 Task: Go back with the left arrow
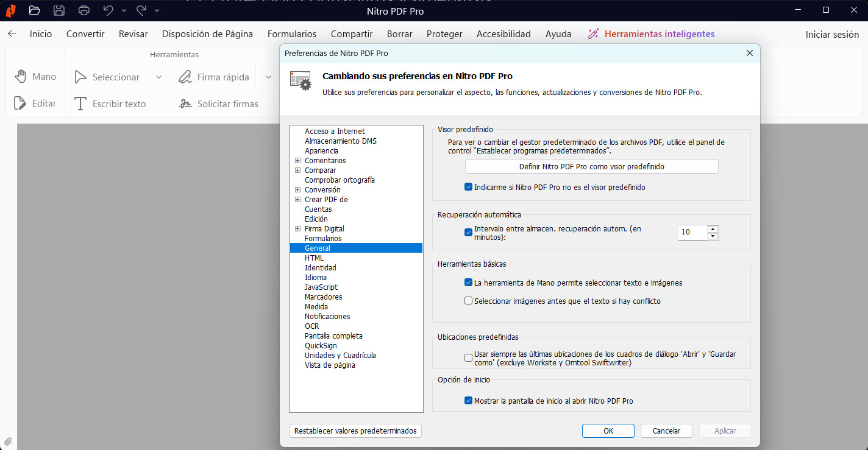click(12, 34)
